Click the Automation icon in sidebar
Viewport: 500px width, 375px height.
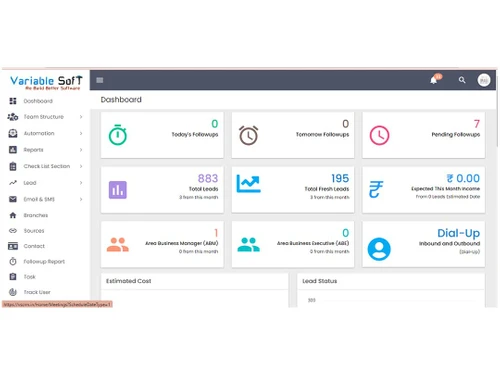pos(13,133)
